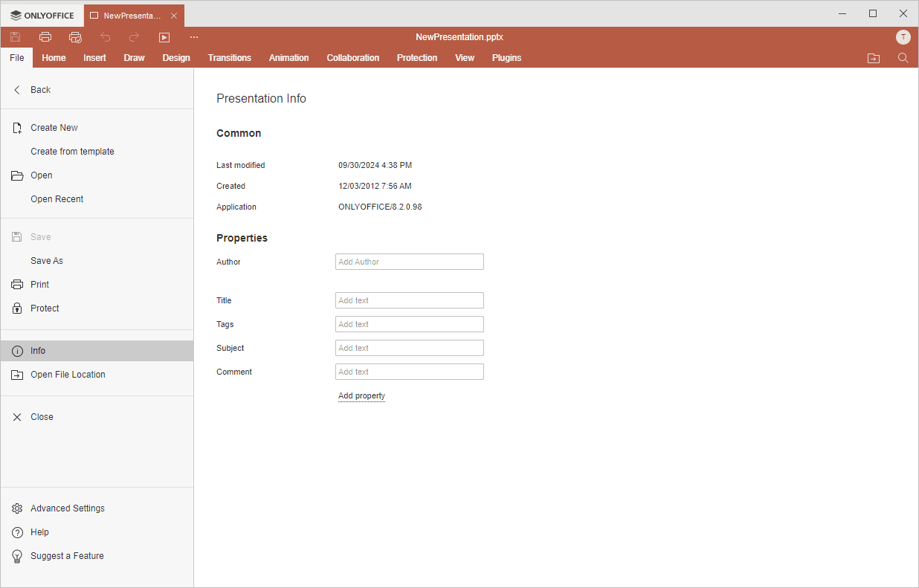
Task: Open Protect settings in sidebar
Action: pyautogui.click(x=45, y=308)
